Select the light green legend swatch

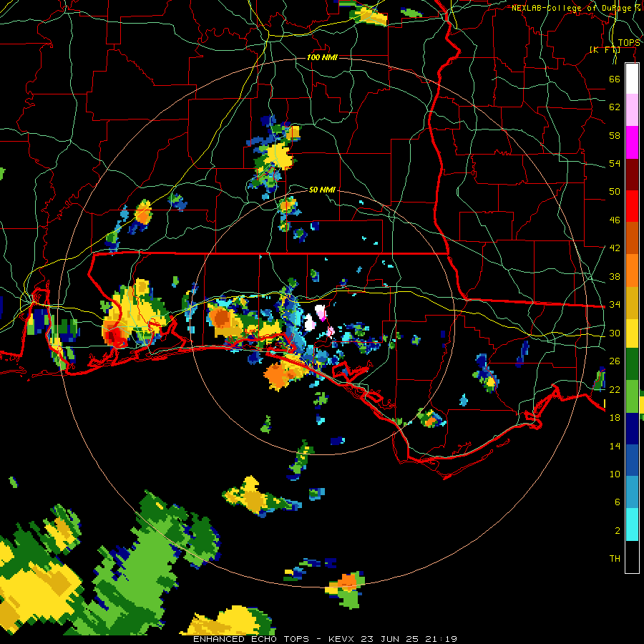(x=632, y=396)
